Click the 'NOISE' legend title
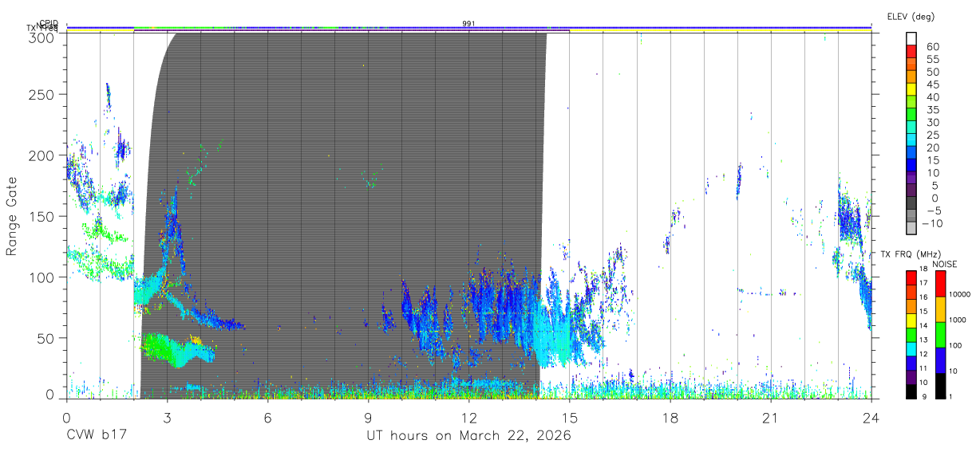Screen dimensions: 980x452 (945, 264)
